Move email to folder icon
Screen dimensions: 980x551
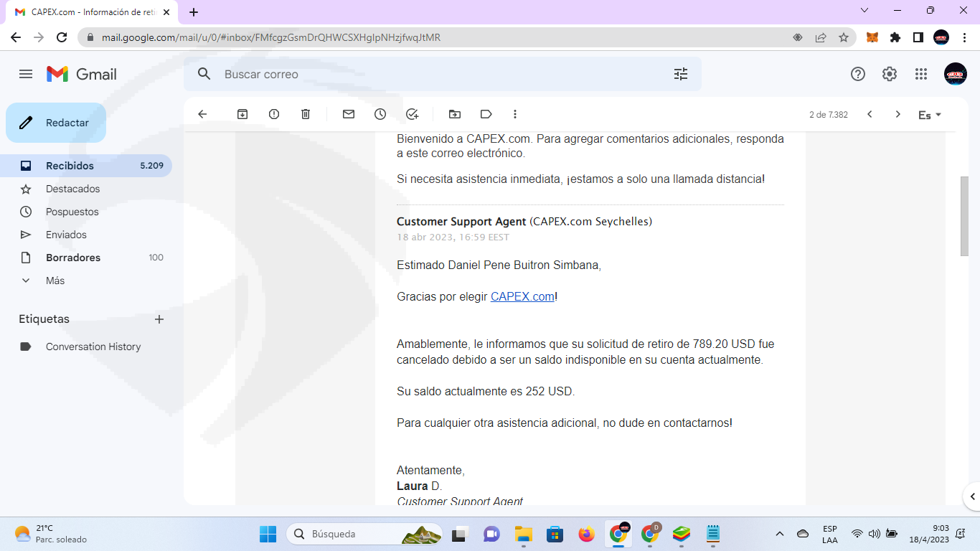455,114
